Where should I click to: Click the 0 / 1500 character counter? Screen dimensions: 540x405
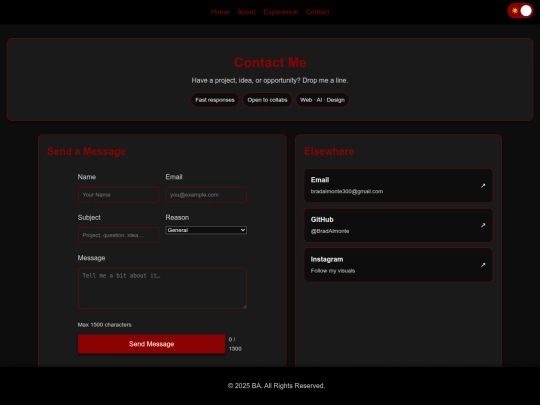pos(235,344)
